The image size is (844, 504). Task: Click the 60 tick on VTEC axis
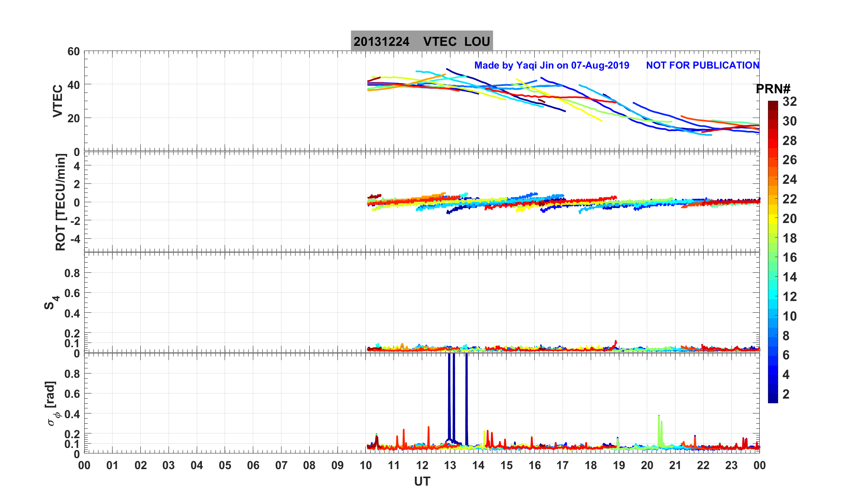[x=73, y=51]
